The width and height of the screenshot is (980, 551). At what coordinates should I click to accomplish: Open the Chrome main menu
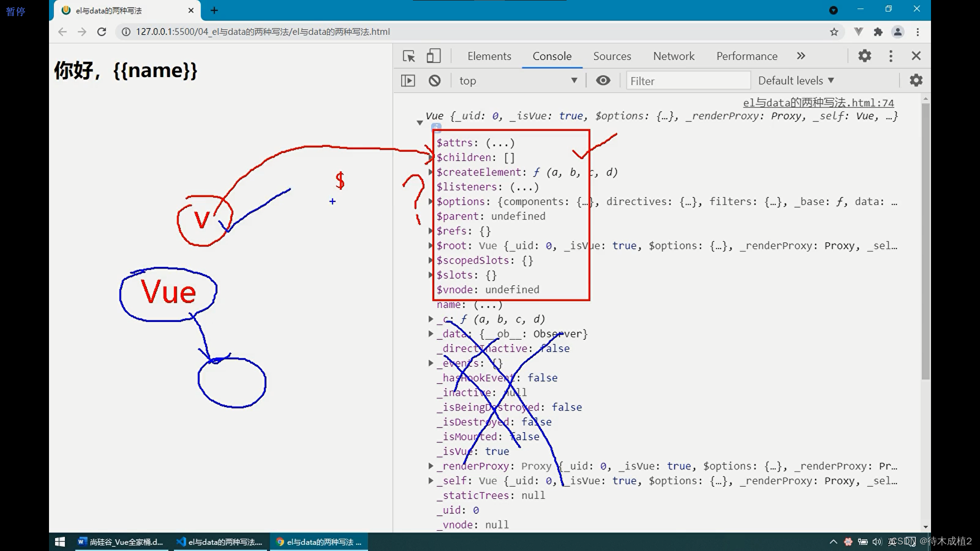[x=918, y=32]
